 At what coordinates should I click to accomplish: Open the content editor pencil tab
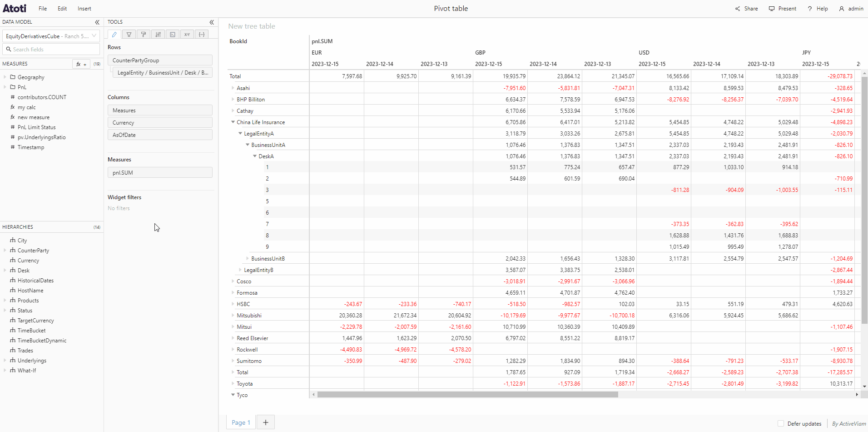click(114, 34)
